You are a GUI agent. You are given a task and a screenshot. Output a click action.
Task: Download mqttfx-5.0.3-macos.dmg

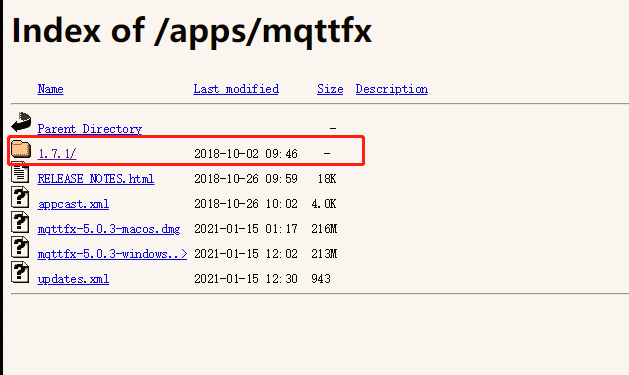click(x=109, y=229)
